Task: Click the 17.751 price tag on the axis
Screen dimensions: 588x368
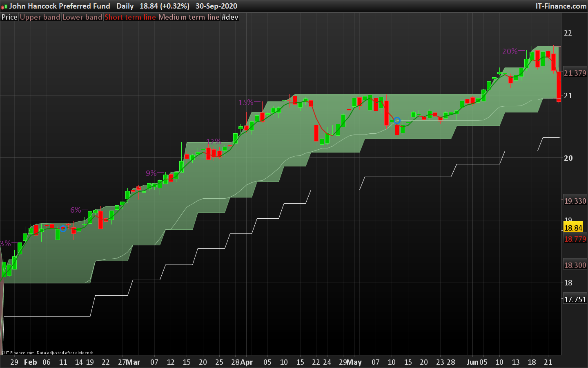Action: point(575,300)
